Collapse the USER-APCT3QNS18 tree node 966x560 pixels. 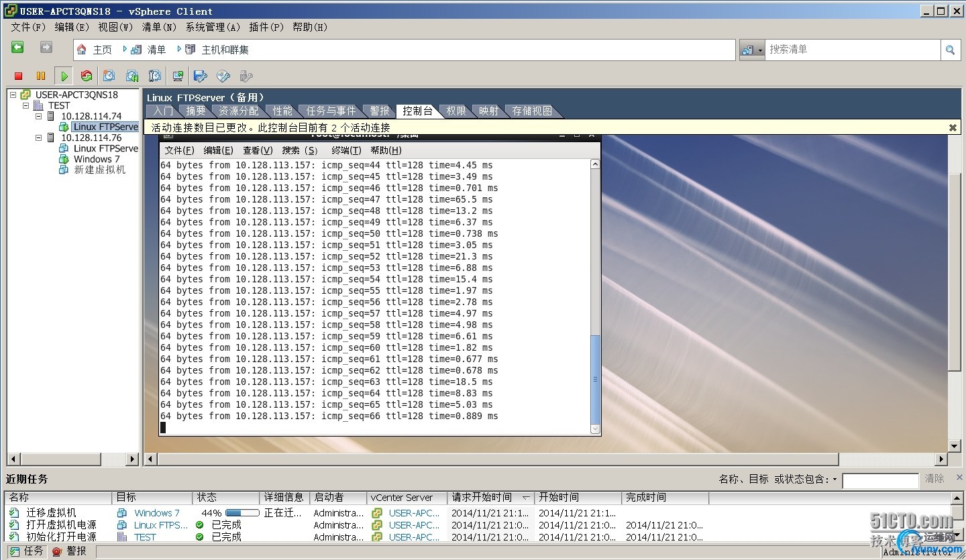(x=13, y=95)
